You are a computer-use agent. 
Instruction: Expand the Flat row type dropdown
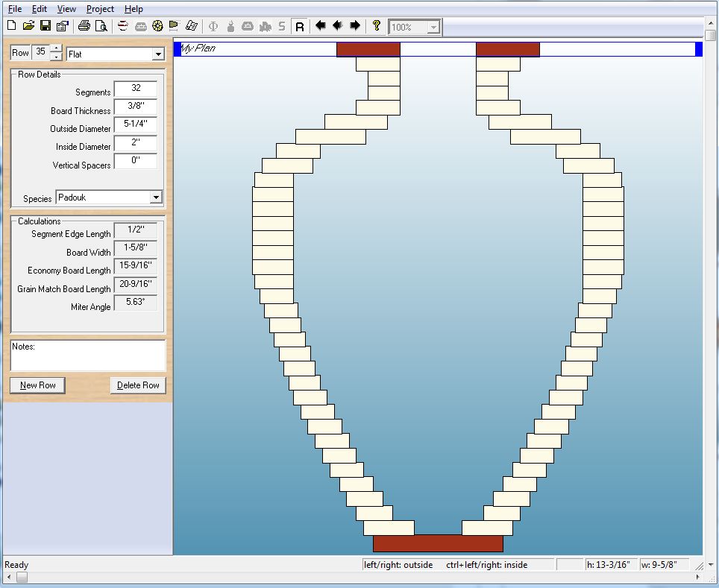[157, 54]
